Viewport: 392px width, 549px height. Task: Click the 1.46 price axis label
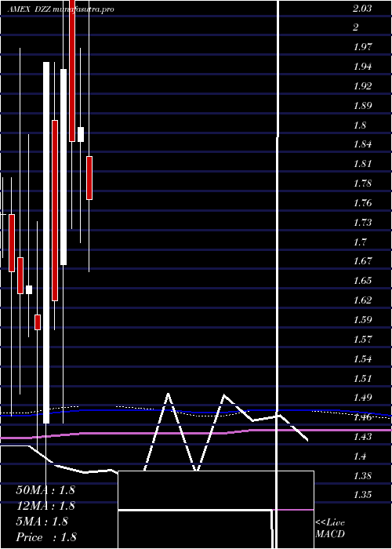click(362, 417)
